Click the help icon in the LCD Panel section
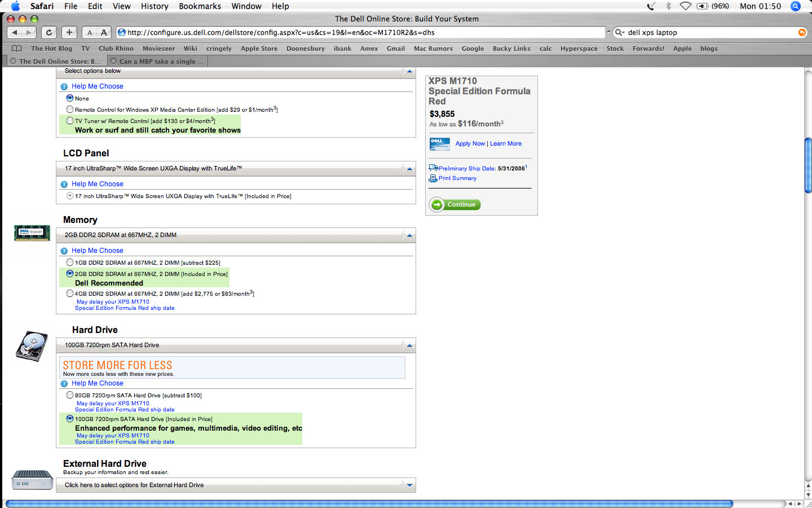812x508 pixels. point(64,185)
